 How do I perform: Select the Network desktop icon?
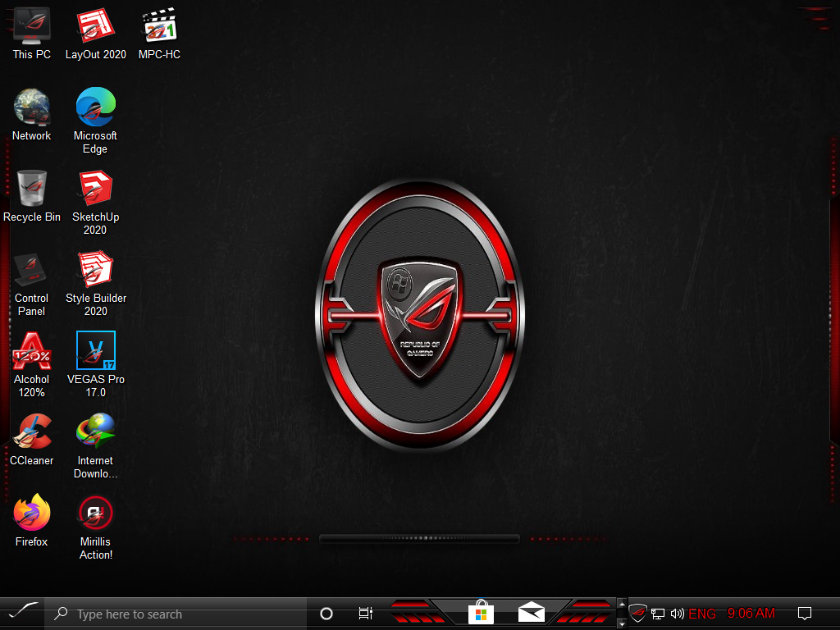coord(32,115)
